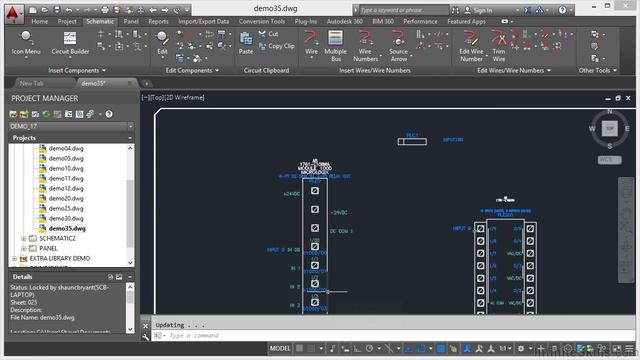Click the binoculars search icon
Image resolution: width=640 pixels, height=360 pixels.
coord(455,10)
